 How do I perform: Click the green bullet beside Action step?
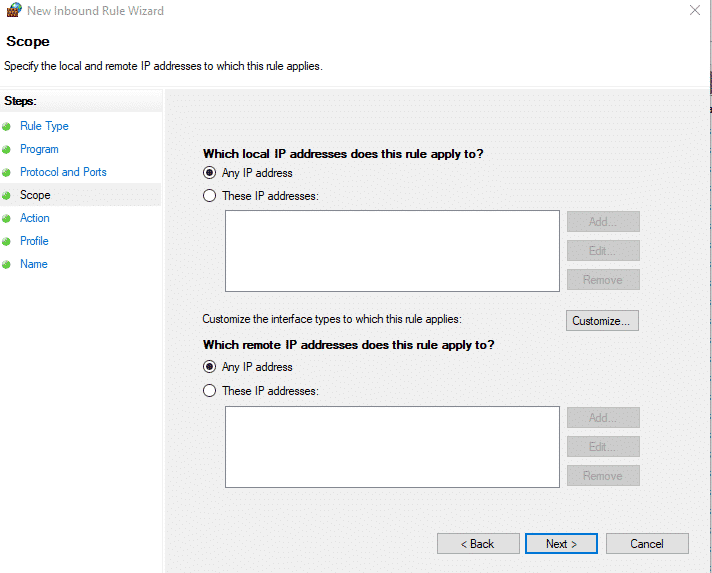pyautogui.click(x=8, y=218)
